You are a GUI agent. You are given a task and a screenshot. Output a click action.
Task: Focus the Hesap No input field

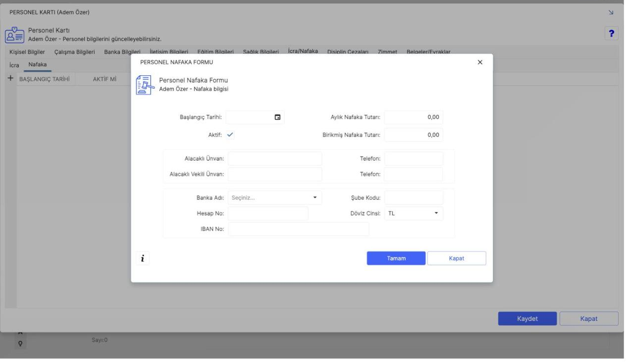pos(268,213)
